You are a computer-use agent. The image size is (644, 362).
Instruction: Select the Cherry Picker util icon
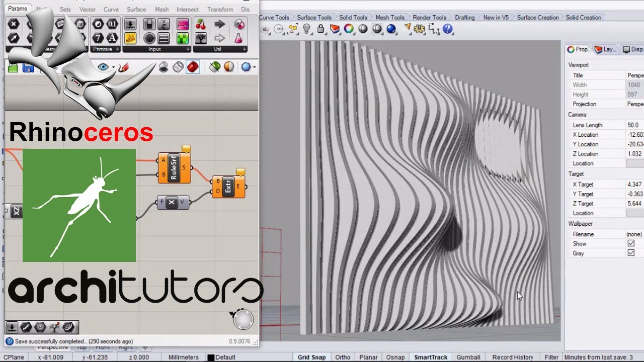pos(200,24)
